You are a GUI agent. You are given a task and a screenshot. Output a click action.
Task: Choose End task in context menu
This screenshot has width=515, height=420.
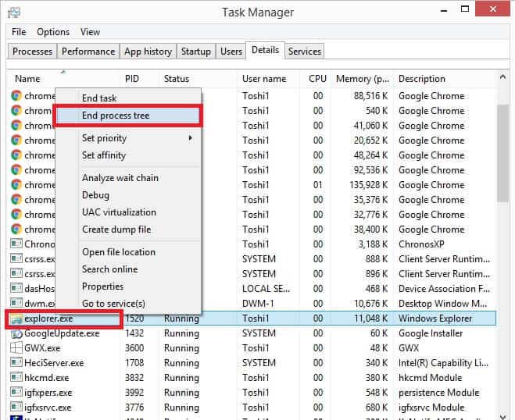point(128,98)
